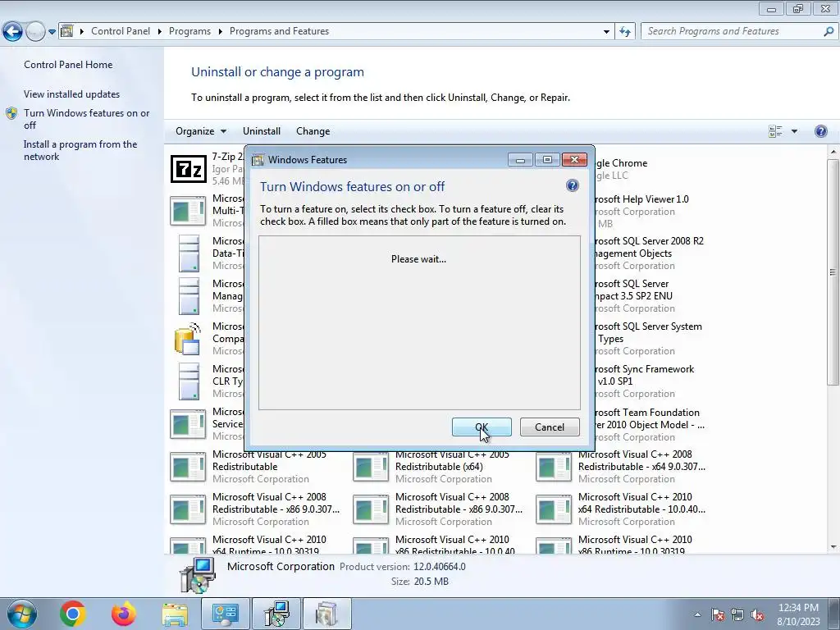
Task: Launch Firefox from the taskbar
Action: [x=124, y=614]
